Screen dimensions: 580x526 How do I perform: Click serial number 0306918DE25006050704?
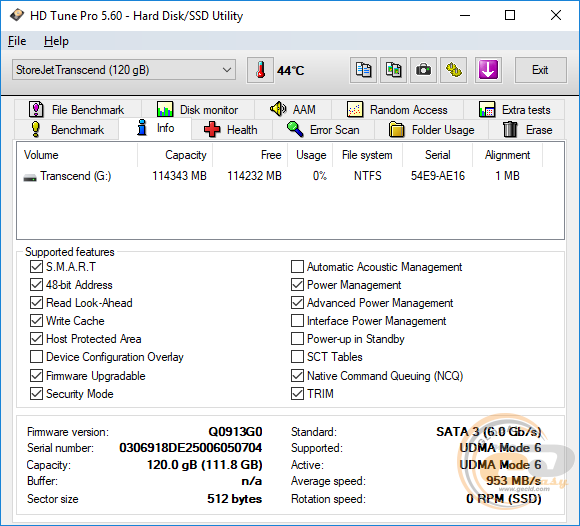[x=190, y=448]
